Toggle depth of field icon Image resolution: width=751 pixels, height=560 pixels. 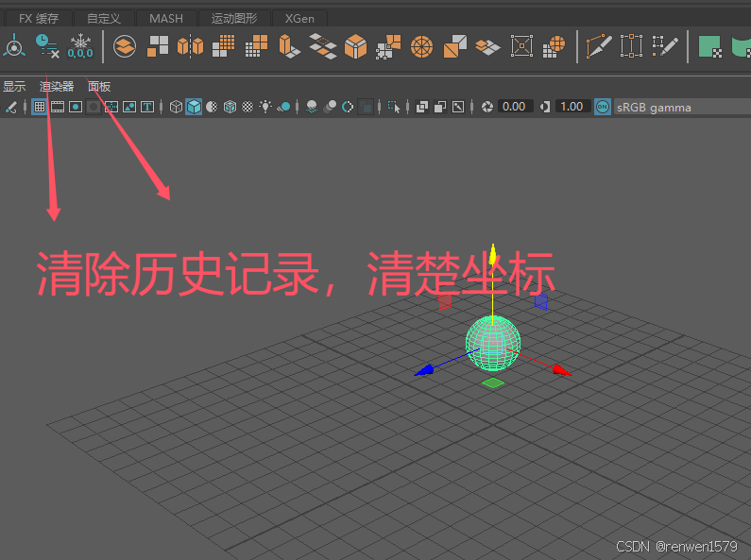click(x=366, y=107)
